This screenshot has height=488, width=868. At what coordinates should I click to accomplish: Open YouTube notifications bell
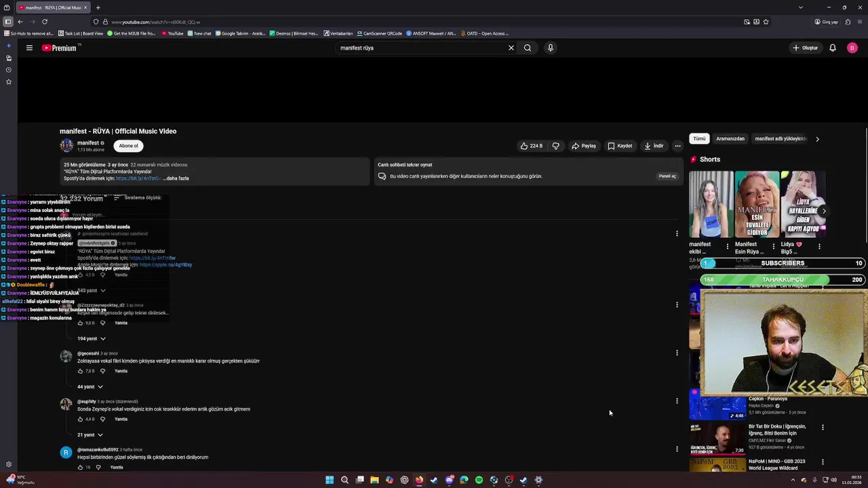pyautogui.click(x=833, y=48)
